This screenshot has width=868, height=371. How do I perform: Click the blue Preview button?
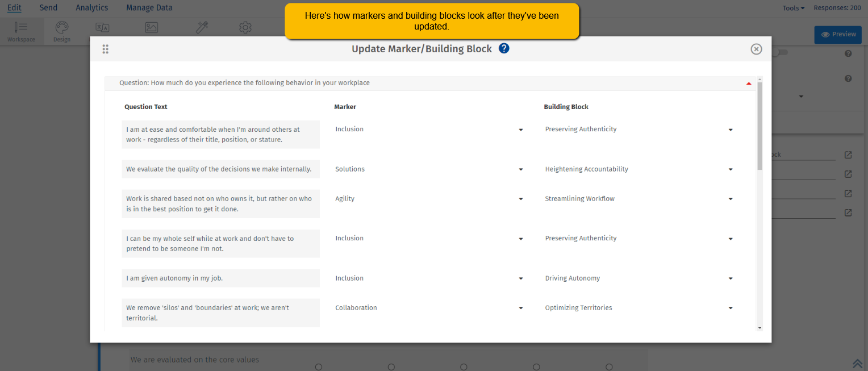[837, 35]
